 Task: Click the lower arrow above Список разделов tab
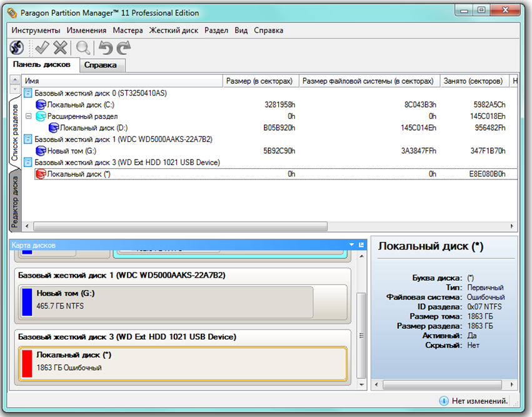point(15,89)
